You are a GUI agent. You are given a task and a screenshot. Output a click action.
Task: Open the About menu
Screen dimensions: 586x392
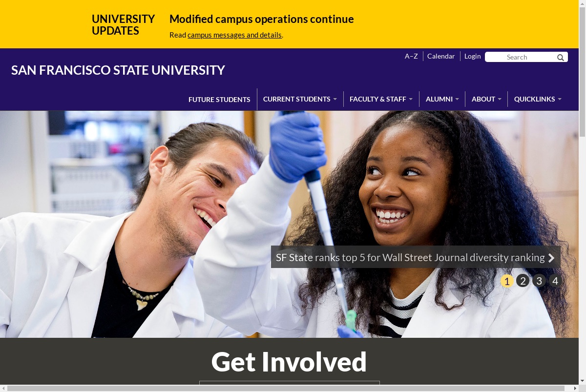[486, 99]
